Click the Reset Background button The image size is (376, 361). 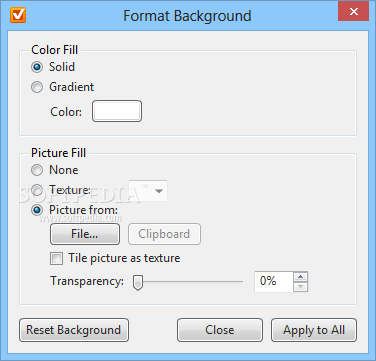click(x=74, y=330)
